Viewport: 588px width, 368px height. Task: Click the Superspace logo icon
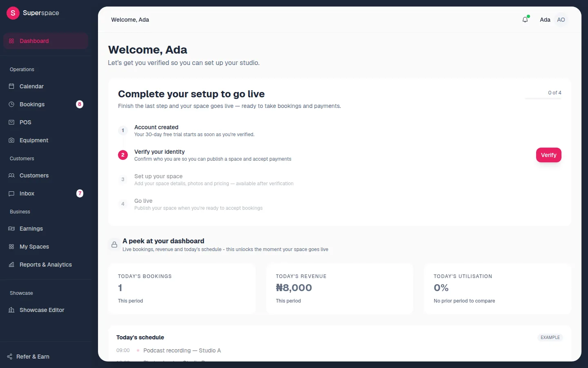coord(13,13)
